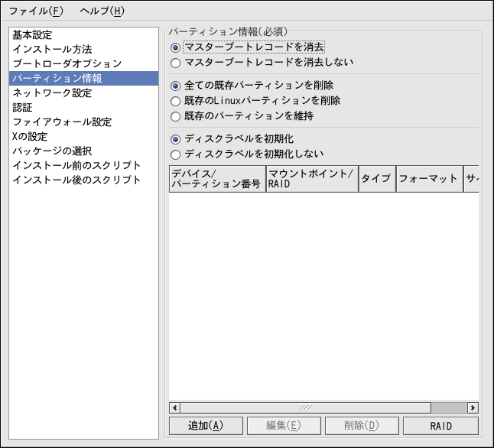Select 既存のLinuxパーティションを削除 radio button
494x448 pixels.
pyautogui.click(x=176, y=101)
